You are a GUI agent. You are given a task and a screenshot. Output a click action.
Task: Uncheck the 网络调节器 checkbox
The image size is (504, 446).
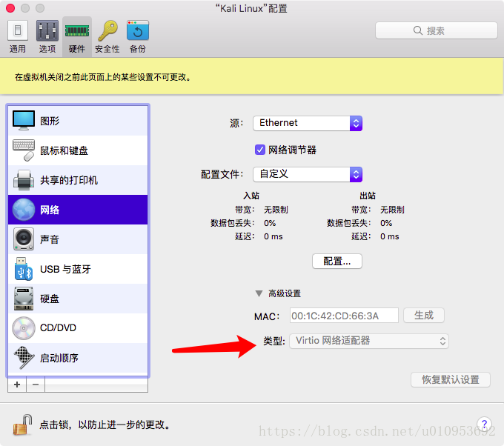[x=259, y=150]
